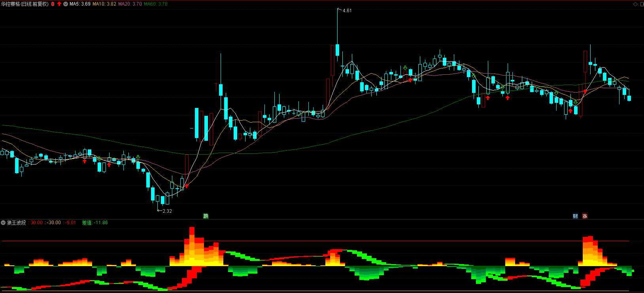Viewport: 644px width, 293px height.
Task: Click the red -5.01 indicator value
Action: [x=71, y=223]
